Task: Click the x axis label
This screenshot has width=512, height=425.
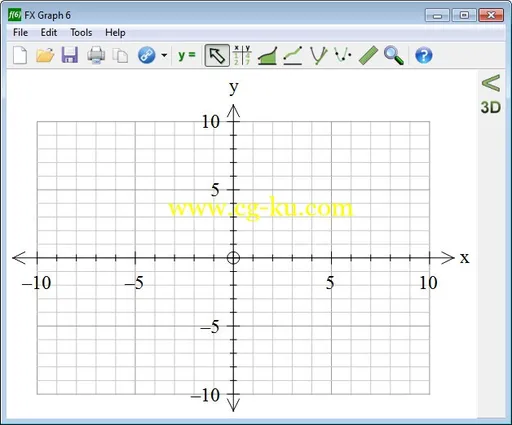Action: coord(464,258)
